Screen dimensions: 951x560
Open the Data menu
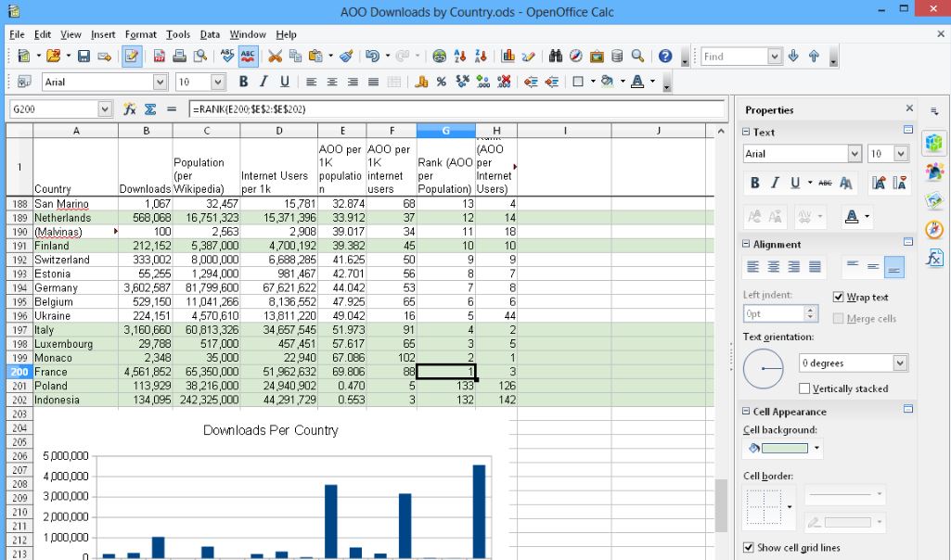(x=210, y=34)
